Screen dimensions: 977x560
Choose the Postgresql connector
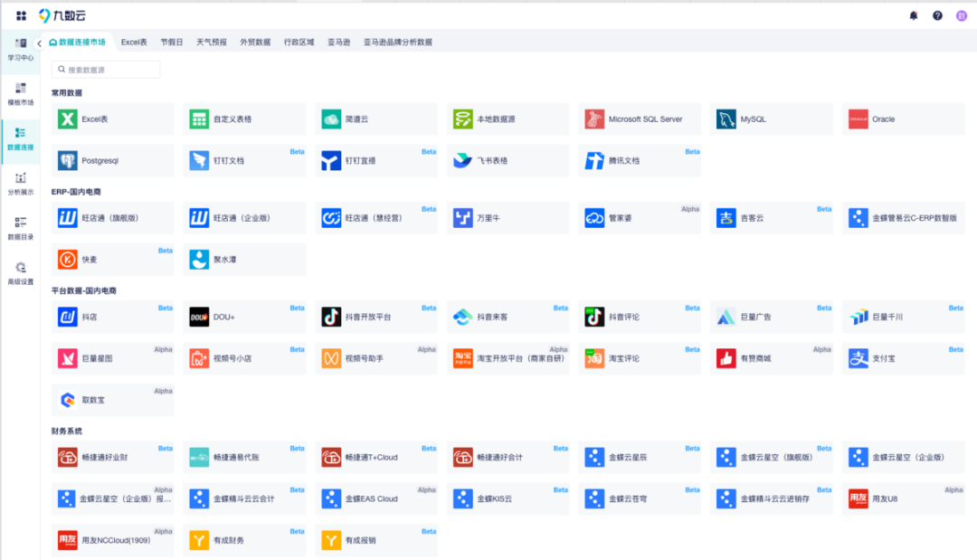click(113, 161)
